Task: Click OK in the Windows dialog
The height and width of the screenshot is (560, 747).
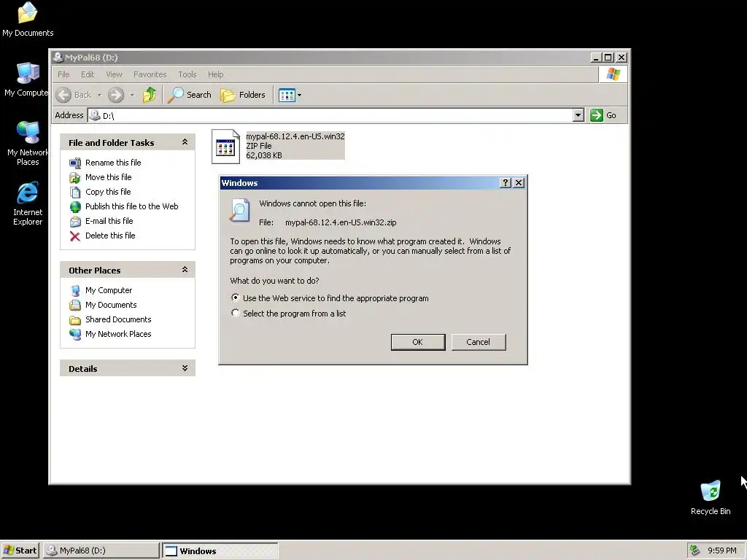Action: coord(418,342)
